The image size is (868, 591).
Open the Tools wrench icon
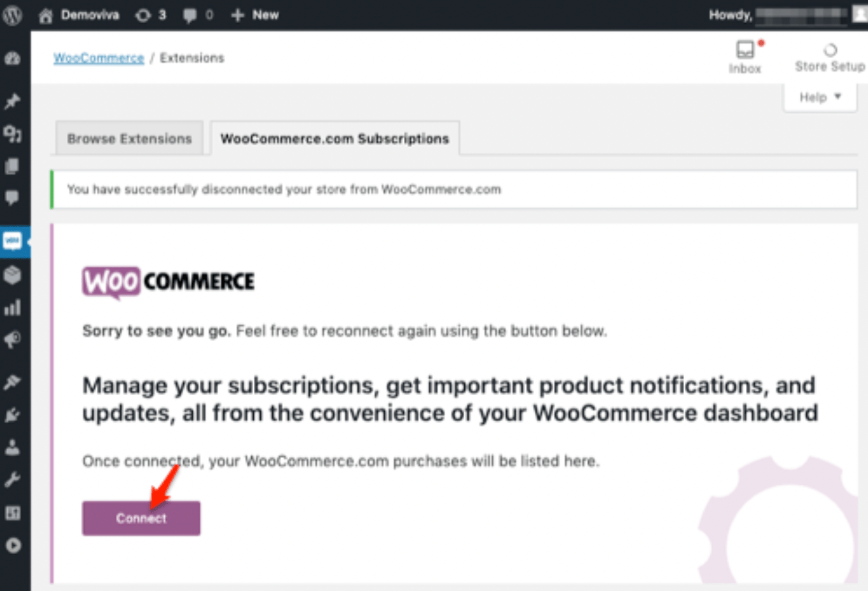(12, 479)
